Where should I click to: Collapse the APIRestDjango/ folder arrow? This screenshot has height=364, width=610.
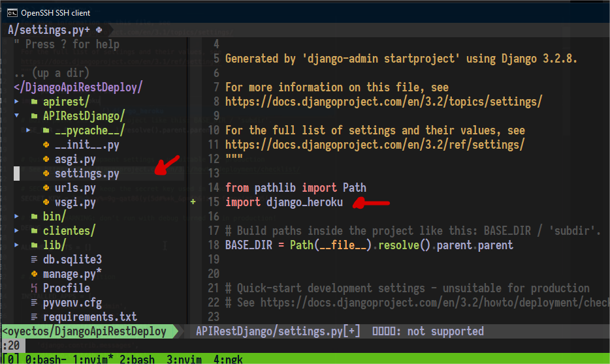[x=17, y=116]
